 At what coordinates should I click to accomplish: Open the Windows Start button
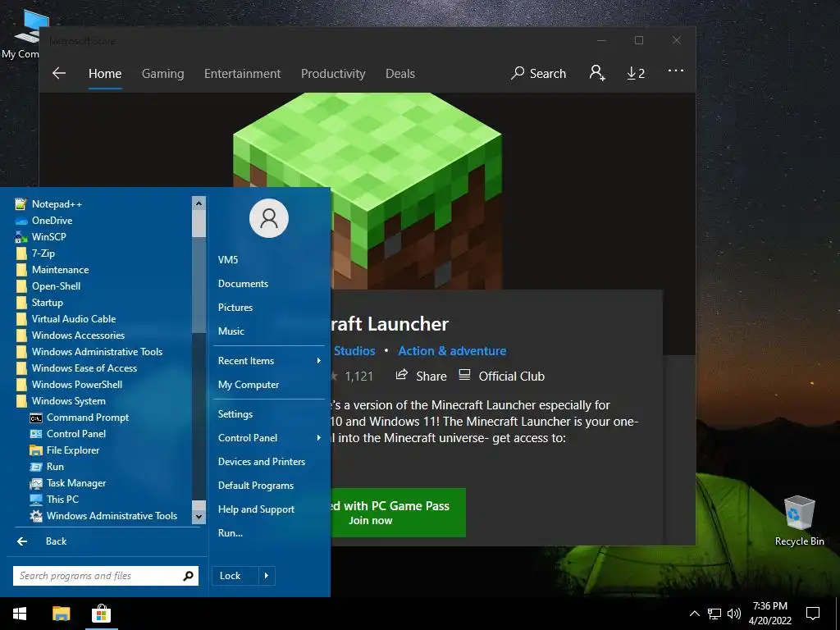point(20,614)
